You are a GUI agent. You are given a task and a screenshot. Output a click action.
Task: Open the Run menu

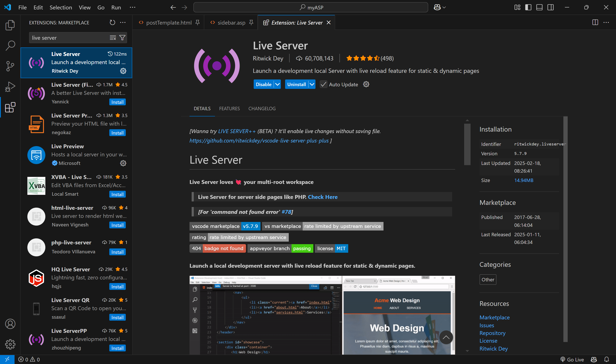pos(116,7)
